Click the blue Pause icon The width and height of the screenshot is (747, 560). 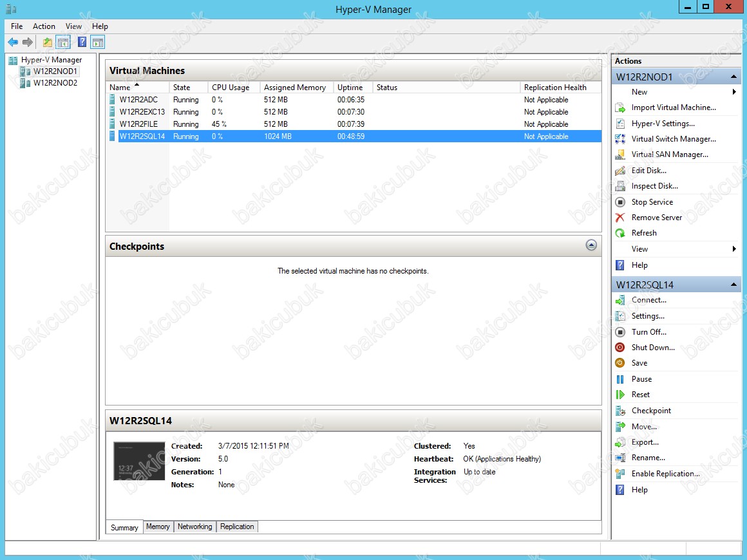pyautogui.click(x=619, y=379)
